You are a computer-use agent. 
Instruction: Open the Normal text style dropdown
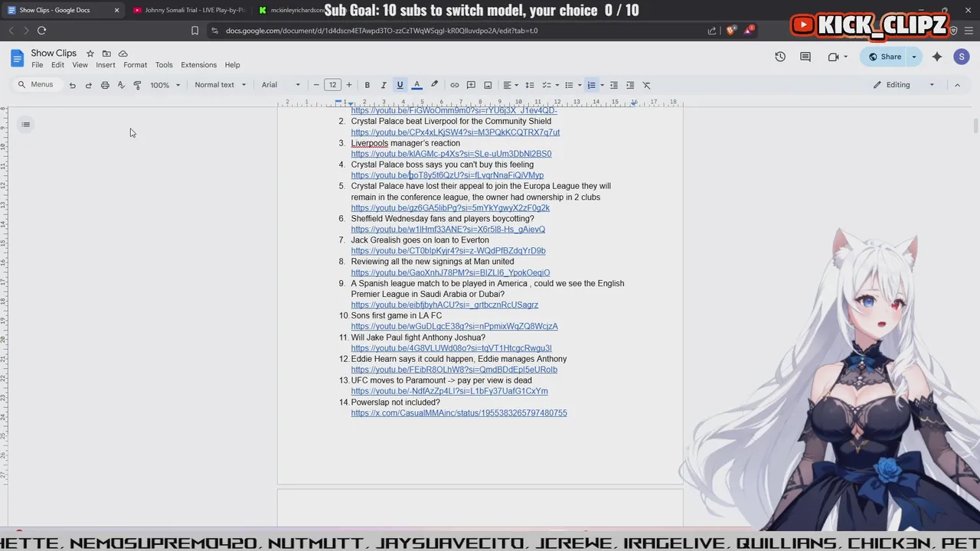pos(220,85)
